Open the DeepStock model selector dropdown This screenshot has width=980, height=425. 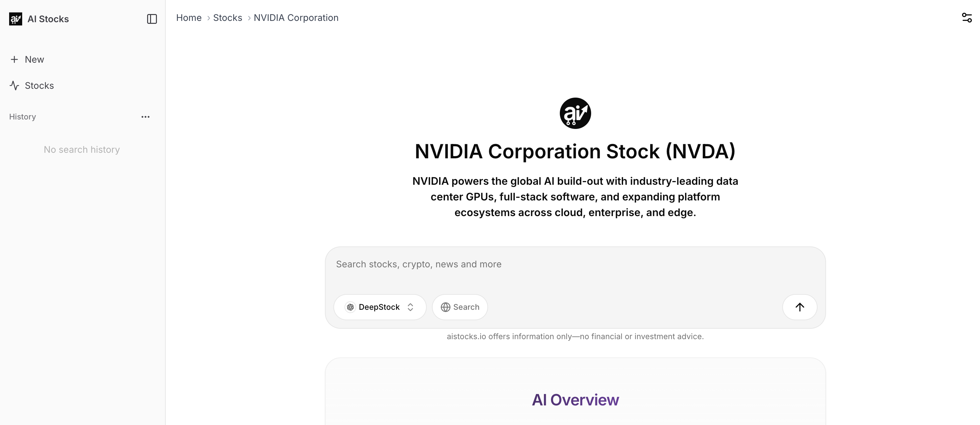tap(379, 307)
